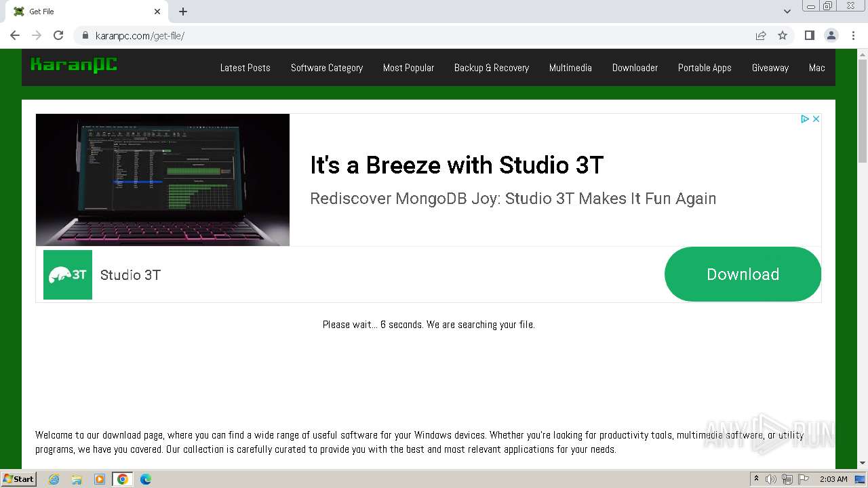
Task: Click scrollbar up arrow
Action: [863, 54]
